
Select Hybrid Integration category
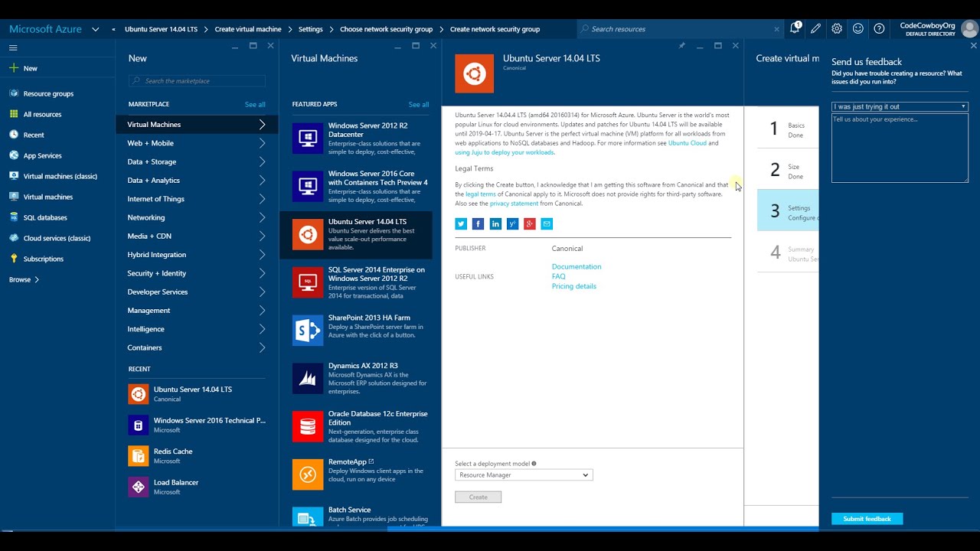click(x=197, y=255)
